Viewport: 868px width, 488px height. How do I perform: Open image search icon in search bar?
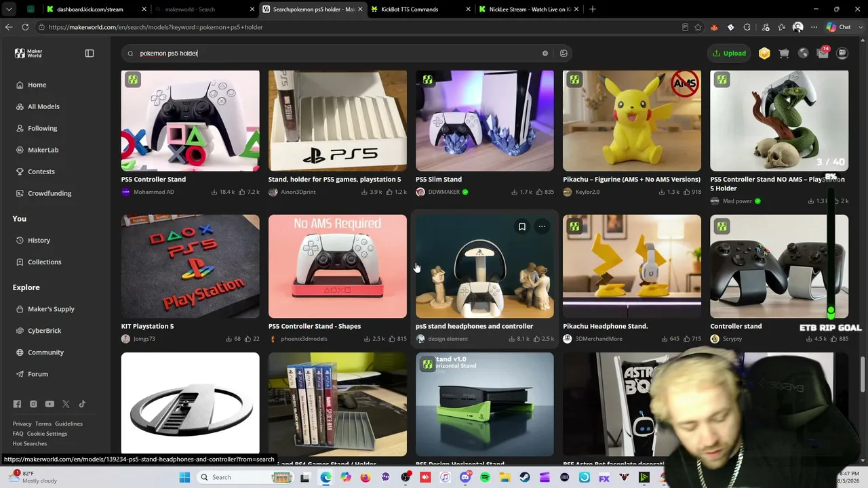click(564, 54)
